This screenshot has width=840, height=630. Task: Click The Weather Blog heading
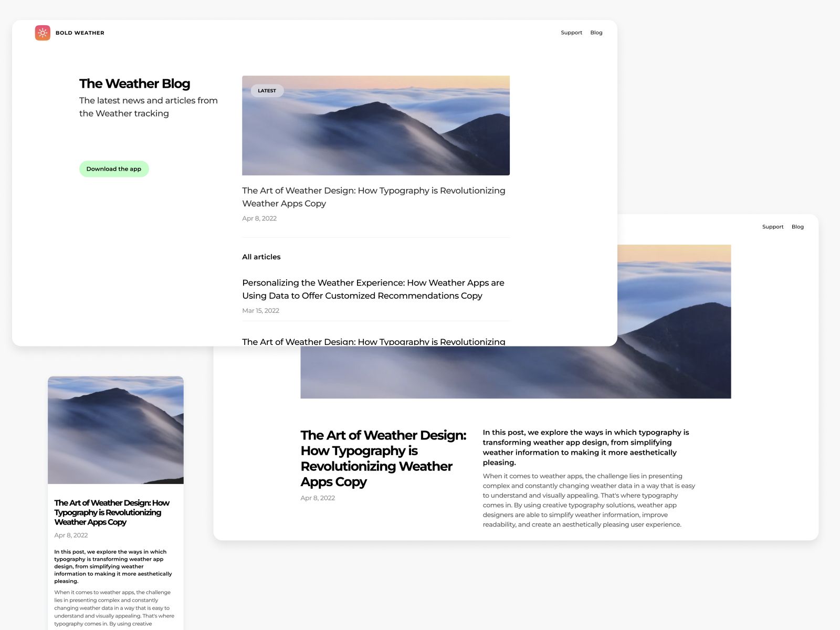[135, 83]
